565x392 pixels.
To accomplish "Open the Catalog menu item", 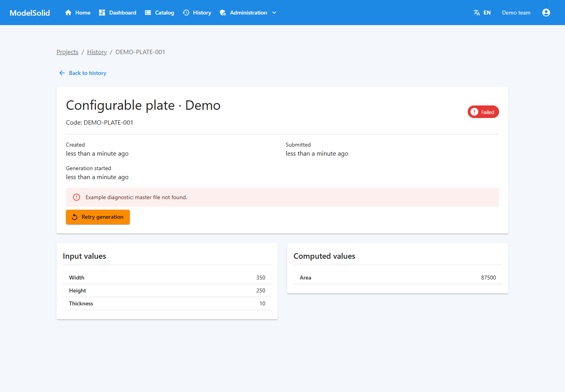I will (160, 13).
